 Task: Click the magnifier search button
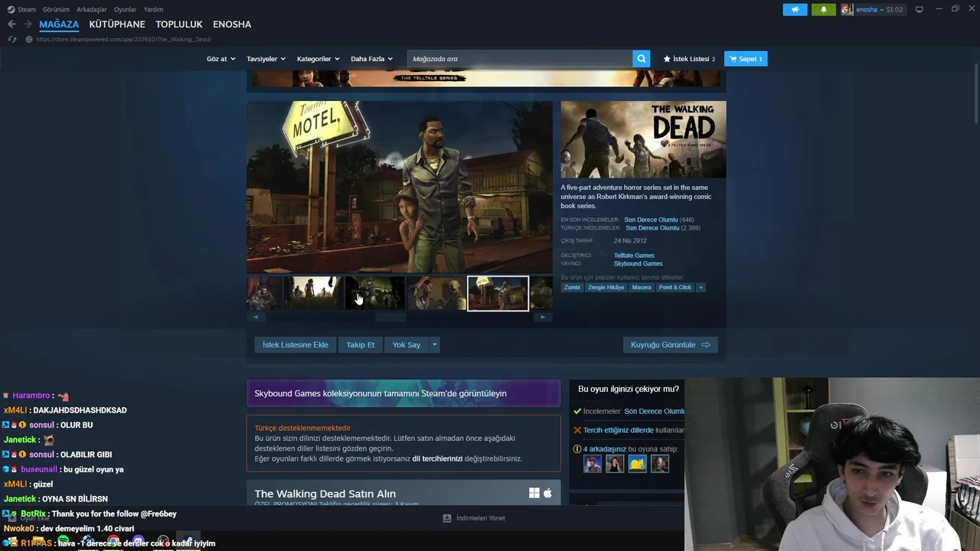coord(642,59)
